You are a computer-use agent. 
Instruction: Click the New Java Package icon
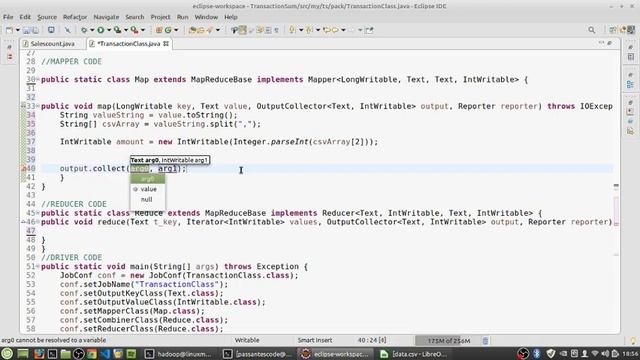tap(159, 30)
